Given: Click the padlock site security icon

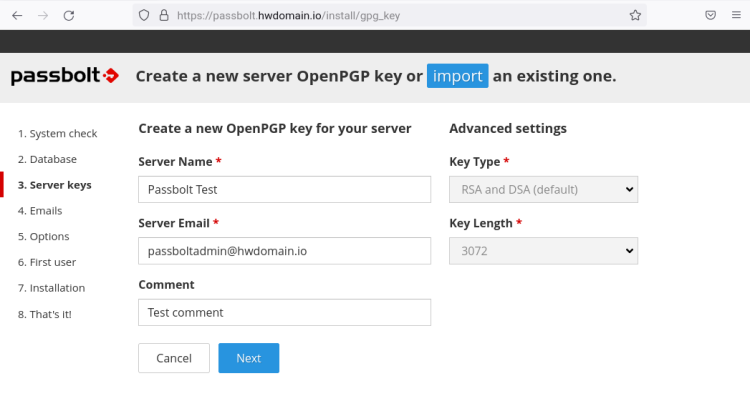Looking at the screenshot, I should (x=164, y=15).
